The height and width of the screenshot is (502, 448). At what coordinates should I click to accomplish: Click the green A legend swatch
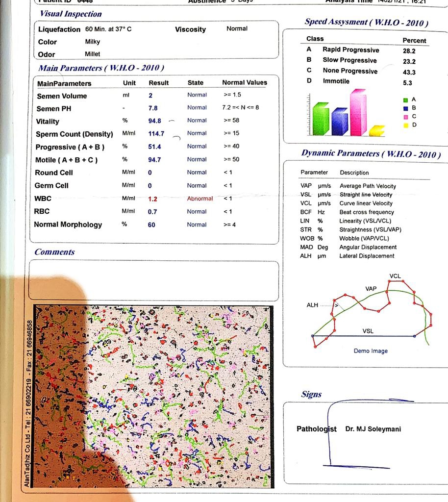coord(405,100)
